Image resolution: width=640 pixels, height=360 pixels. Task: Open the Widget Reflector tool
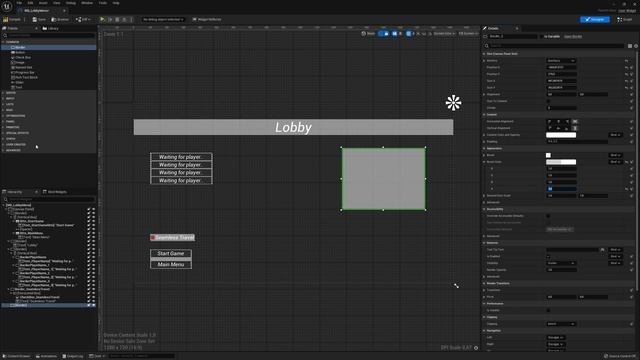207,19
